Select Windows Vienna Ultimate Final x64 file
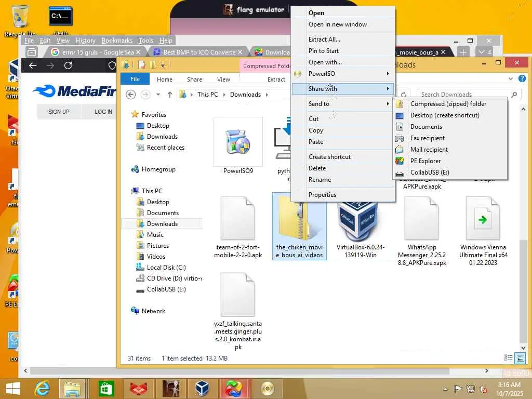 point(483,231)
